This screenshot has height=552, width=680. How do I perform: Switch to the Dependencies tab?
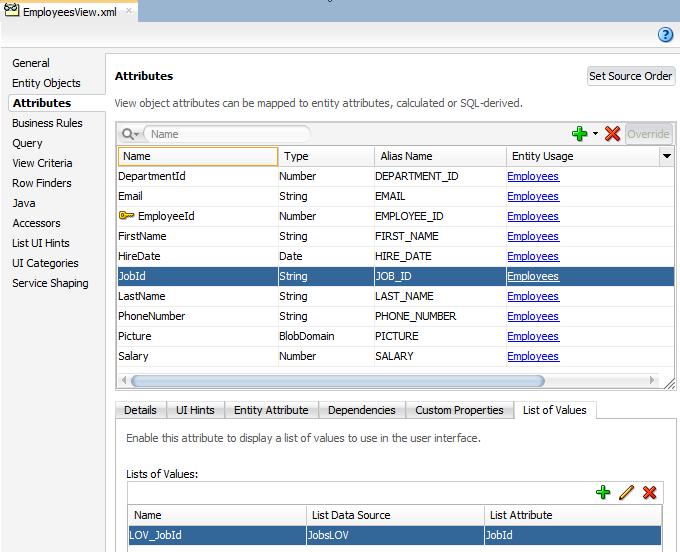[x=362, y=410]
